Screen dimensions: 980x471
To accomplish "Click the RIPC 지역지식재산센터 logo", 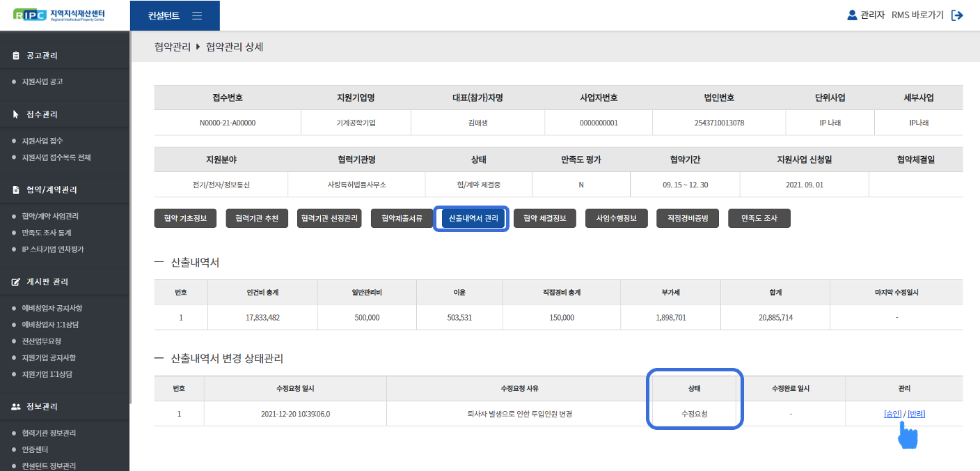I will click(64, 15).
